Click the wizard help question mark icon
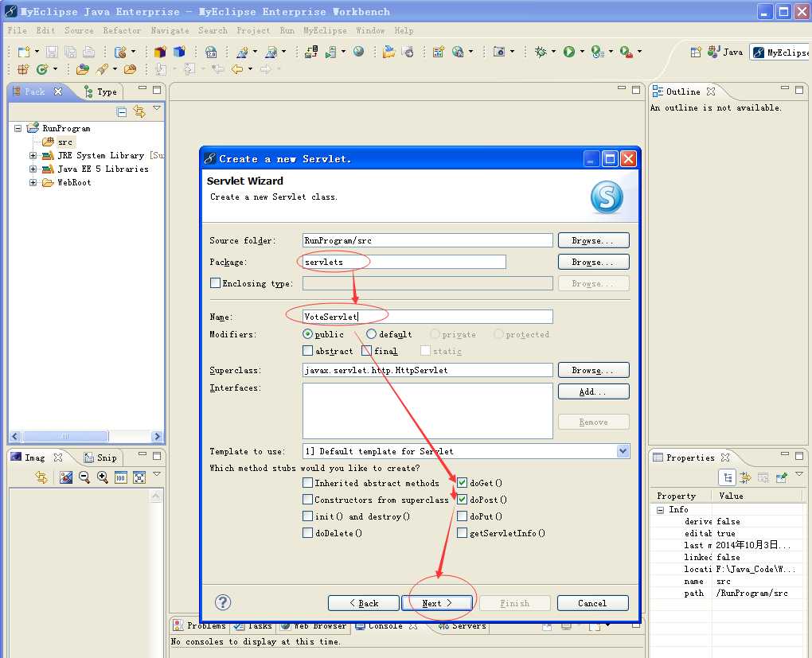The image size is (812, 658). (223, 602)
